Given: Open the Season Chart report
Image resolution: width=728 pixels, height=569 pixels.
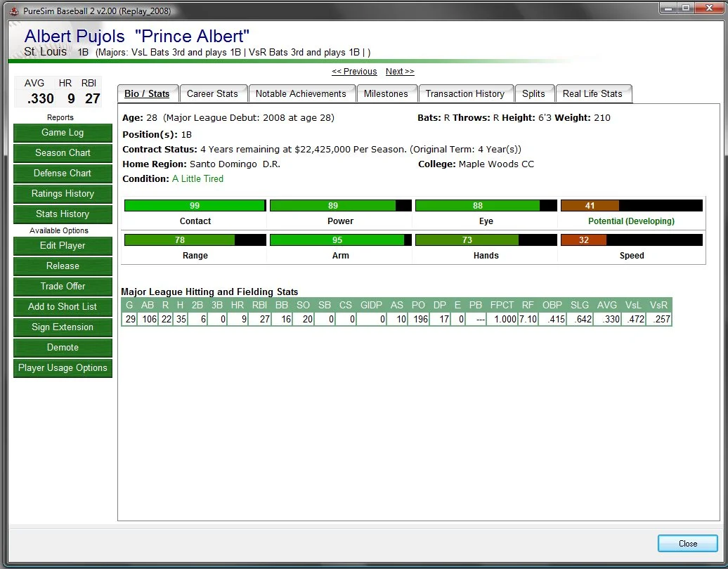Looking at the screenshot, I should [63, 153].
